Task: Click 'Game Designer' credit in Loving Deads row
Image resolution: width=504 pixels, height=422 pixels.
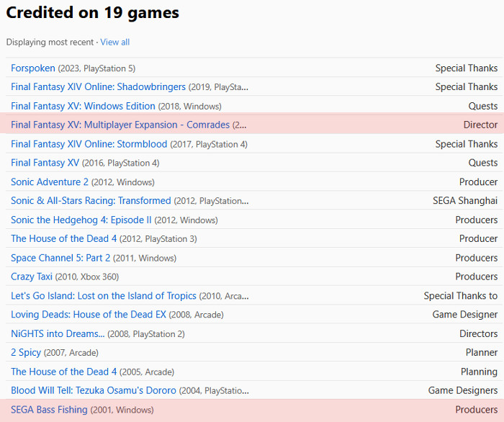Action: point(465,314)
